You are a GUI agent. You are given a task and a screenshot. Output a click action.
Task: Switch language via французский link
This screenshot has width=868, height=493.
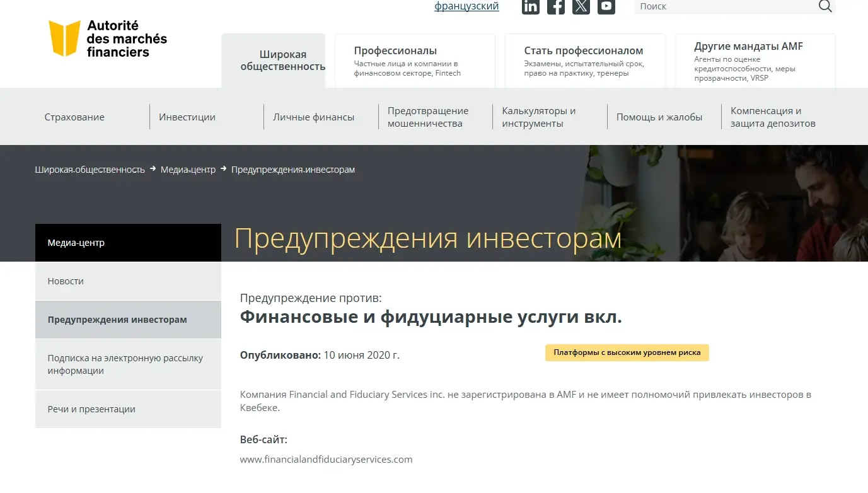click(466, 6)
